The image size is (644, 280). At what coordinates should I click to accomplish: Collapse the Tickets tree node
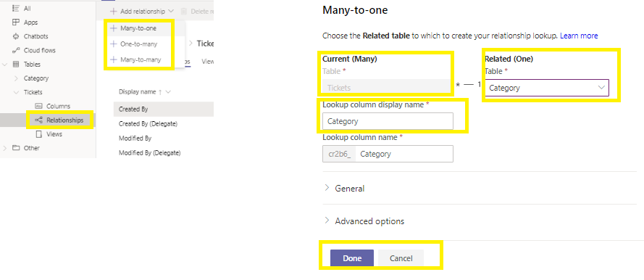(x=17, y=93)
